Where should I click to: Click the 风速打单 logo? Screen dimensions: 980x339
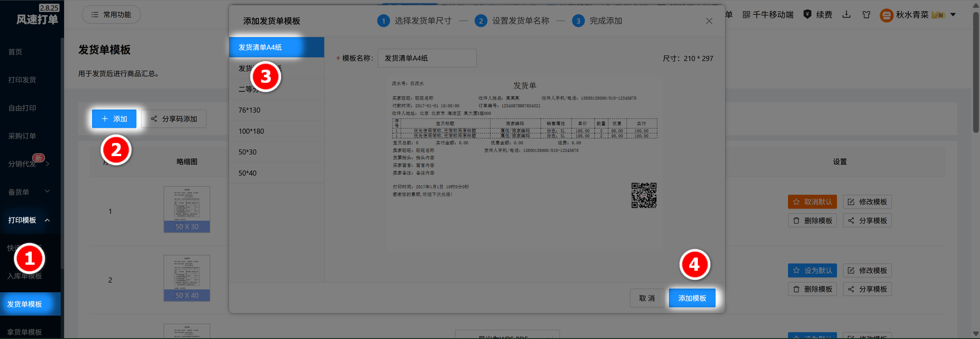pyautogui.click(x=37, y=19)
